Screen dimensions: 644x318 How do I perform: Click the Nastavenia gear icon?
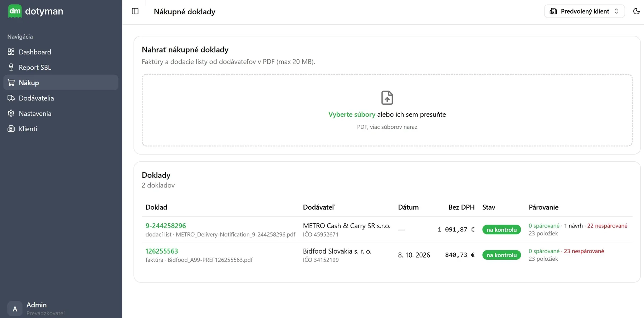tap(11, 113)
